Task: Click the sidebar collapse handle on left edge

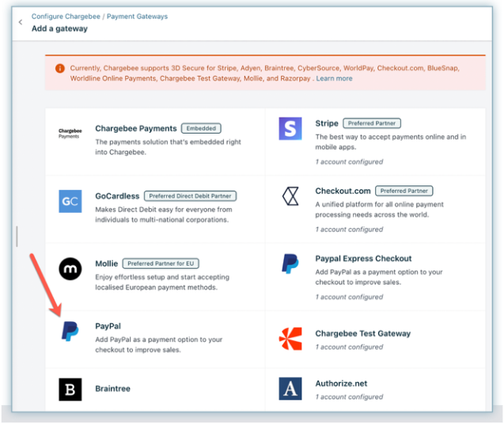Action: coord(17,236)
